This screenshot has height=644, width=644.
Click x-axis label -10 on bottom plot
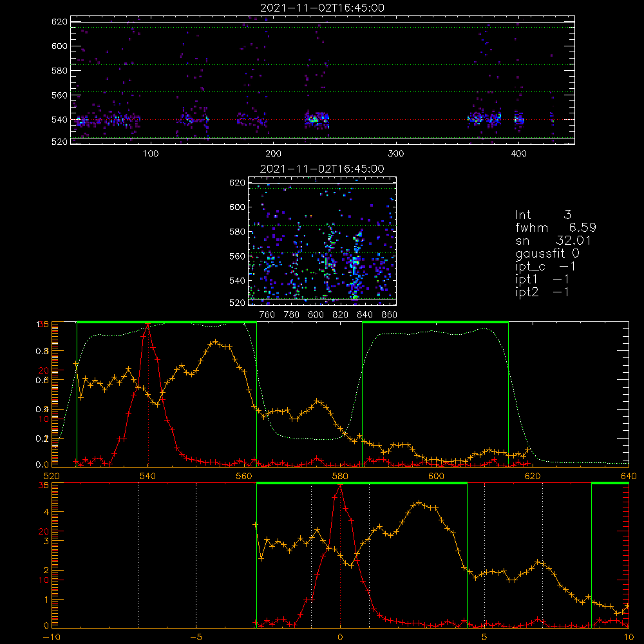[x=51, y=637]
